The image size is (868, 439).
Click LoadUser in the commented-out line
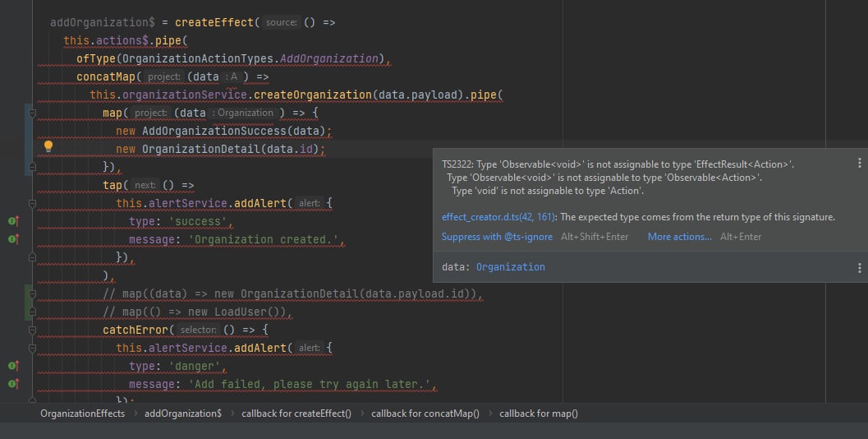click(241, 312)
